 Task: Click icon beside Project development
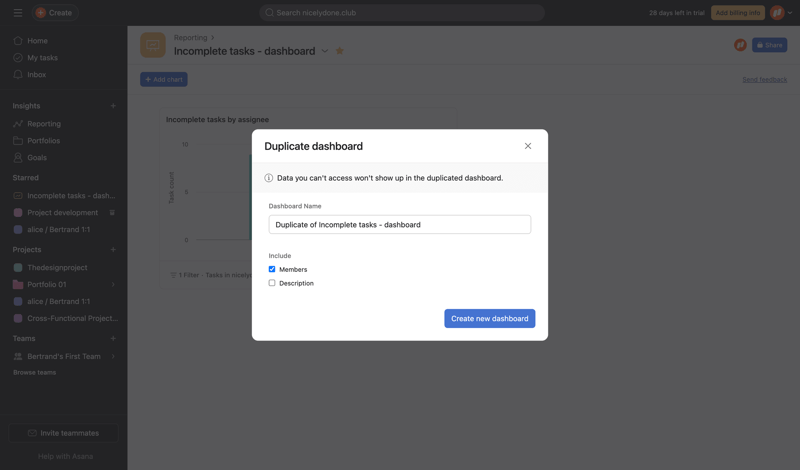pyautogui.click(x=112, y=212)
